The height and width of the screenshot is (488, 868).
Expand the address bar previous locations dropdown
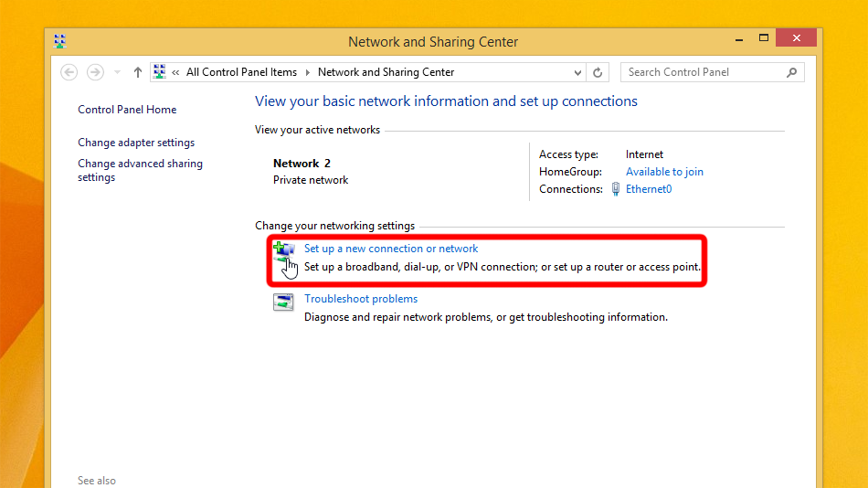coord(577,72)
